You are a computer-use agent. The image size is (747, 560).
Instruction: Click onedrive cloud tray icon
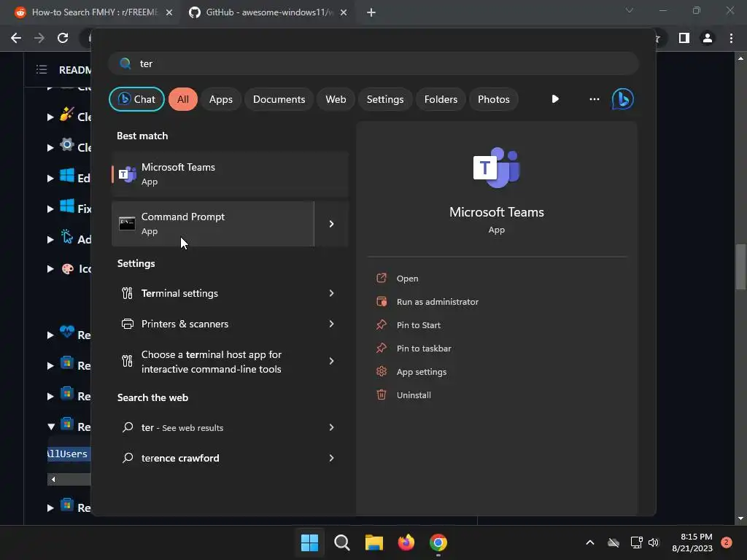tap(614, 542)
